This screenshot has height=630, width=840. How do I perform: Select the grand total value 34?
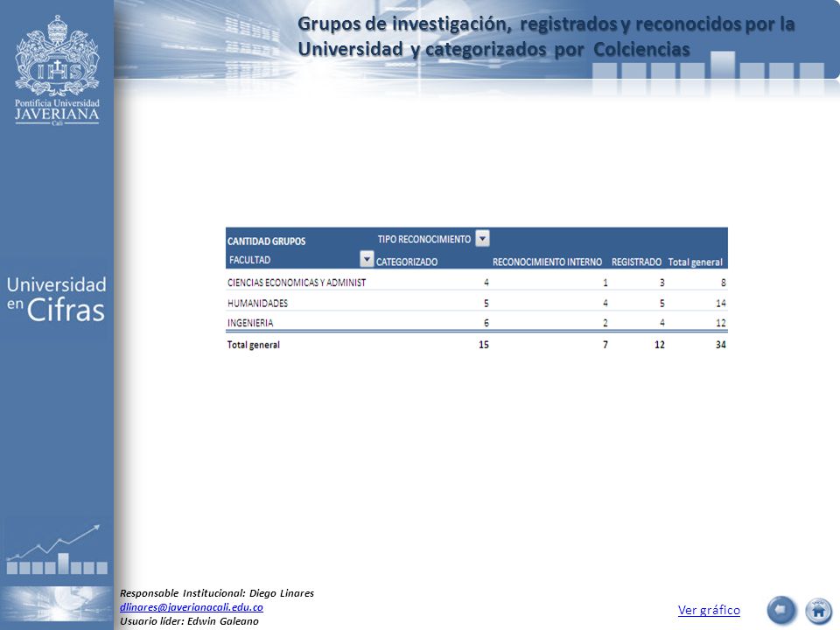click(720, 345)
